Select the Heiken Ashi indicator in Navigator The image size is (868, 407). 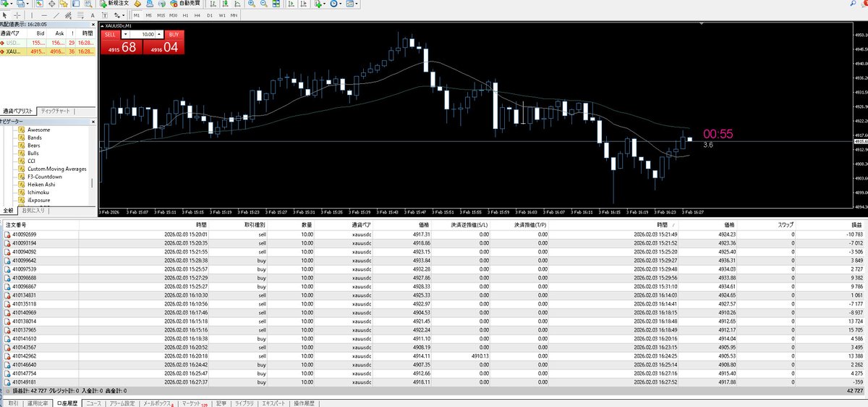click(x=41, y=184)
